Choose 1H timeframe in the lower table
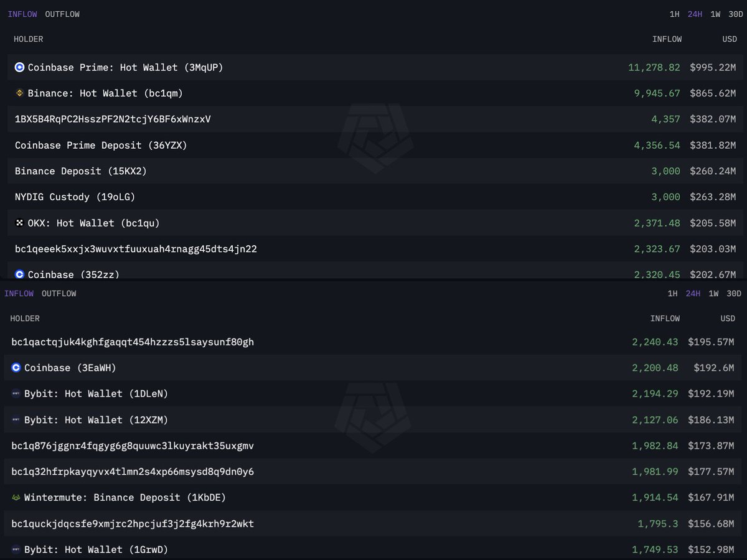747x560 pixels. 672,294
